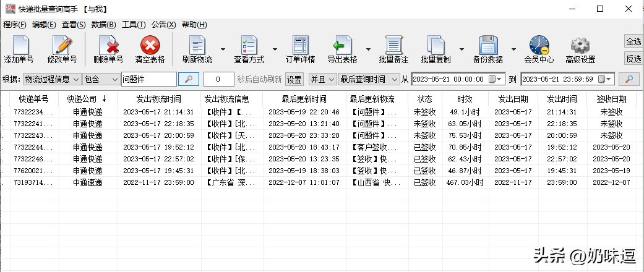Expand the 备份数据 dropdown arrow

tap(513, 49)
